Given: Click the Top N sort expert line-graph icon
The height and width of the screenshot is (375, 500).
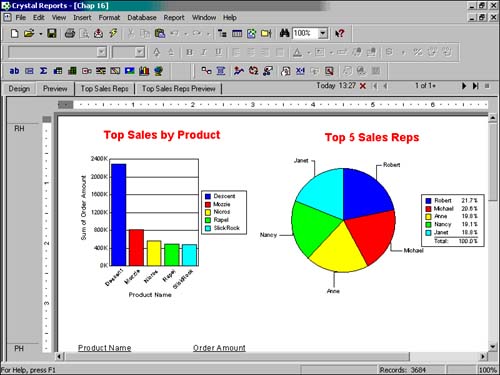Looking at the screenshot, I should point(239,71).
